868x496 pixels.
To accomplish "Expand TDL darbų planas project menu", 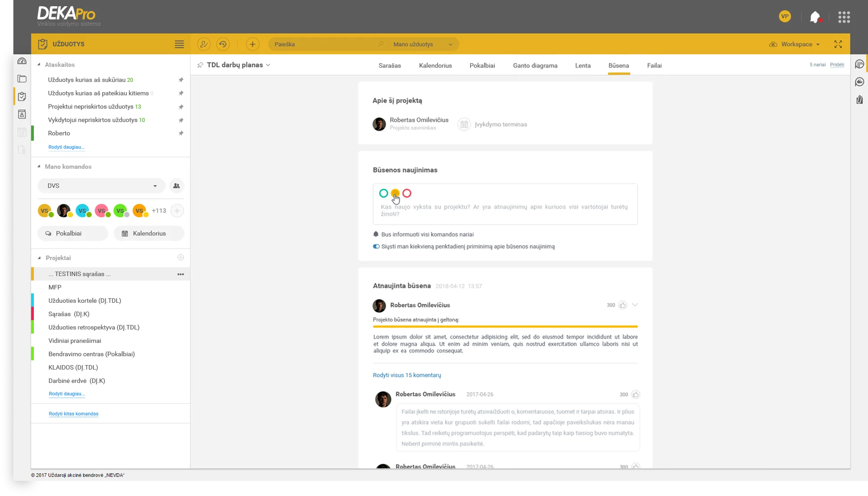I will coord(268,65).
